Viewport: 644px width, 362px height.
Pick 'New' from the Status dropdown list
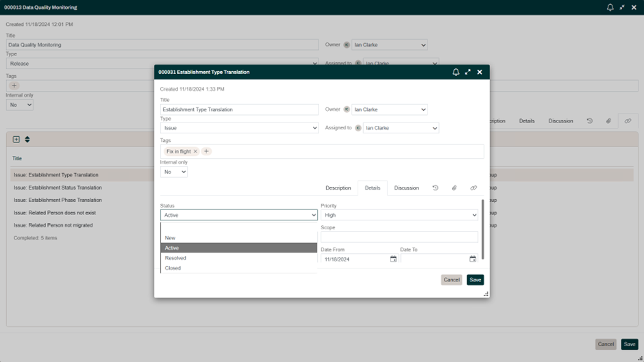170,238
